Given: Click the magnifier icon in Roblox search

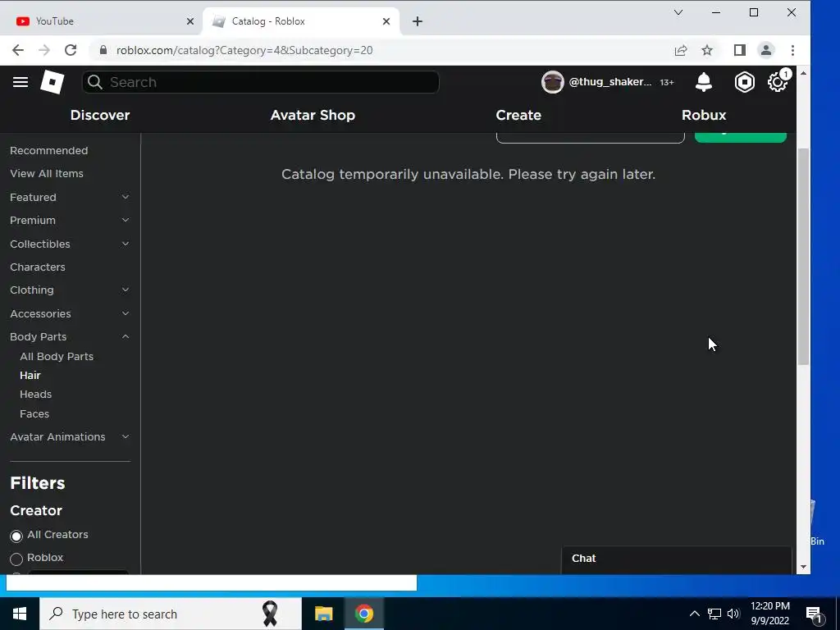Looking at the screenshot, I should [x=95, y=82].
